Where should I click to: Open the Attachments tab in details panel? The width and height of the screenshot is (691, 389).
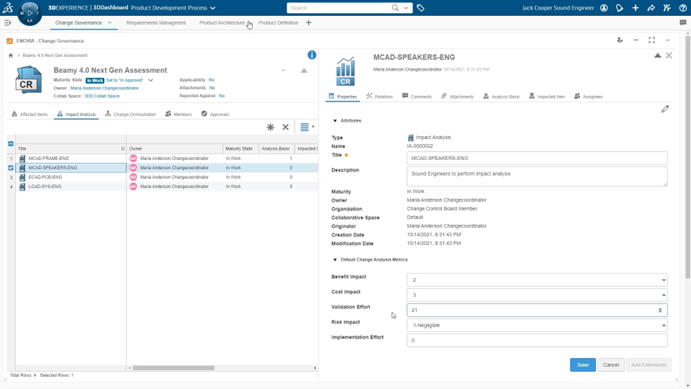click(x=457, y=96)
